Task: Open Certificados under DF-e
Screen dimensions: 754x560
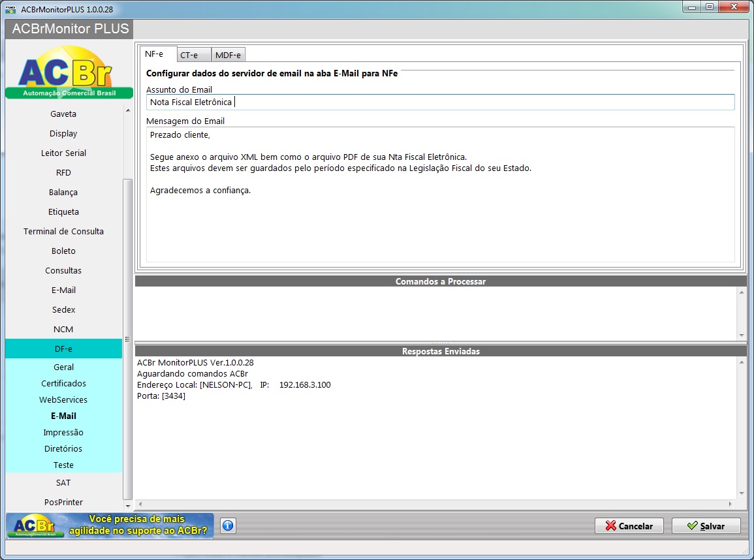Action: [63, 384]
